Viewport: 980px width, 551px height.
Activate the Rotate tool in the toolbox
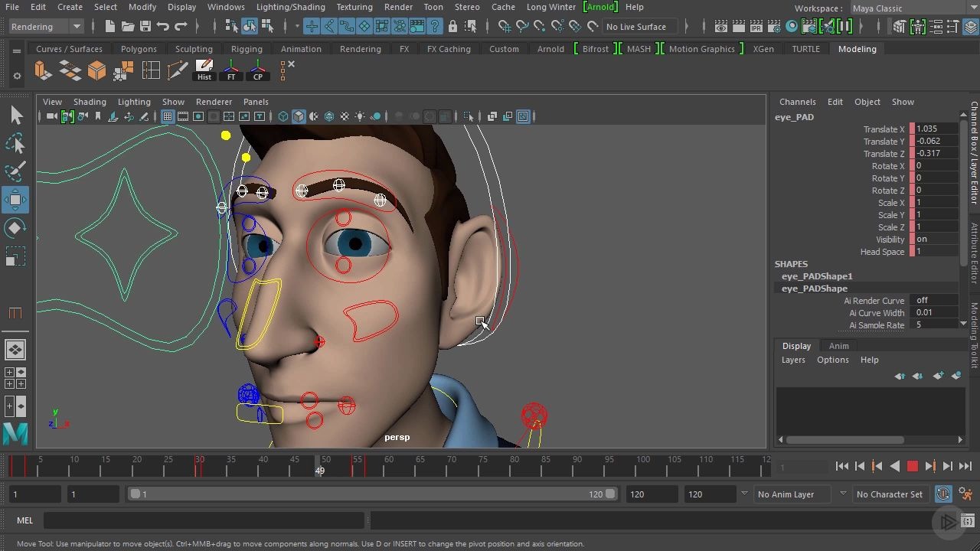pyautogui.click(x=15, y=228)
